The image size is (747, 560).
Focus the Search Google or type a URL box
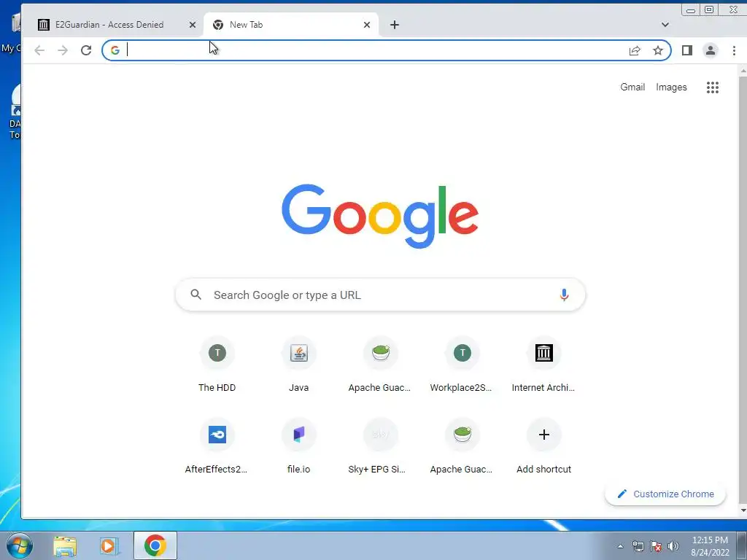coord(380,295)
